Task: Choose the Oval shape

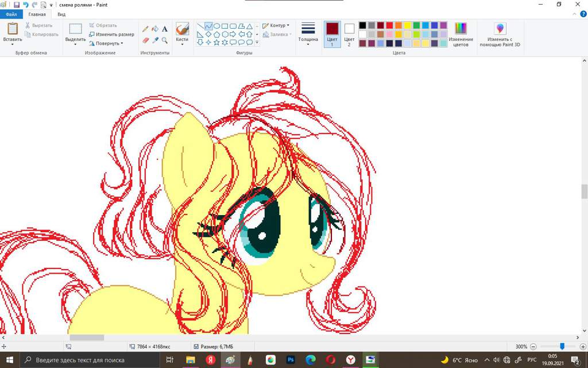Action: pyautogui.click(x=216, y=26)
